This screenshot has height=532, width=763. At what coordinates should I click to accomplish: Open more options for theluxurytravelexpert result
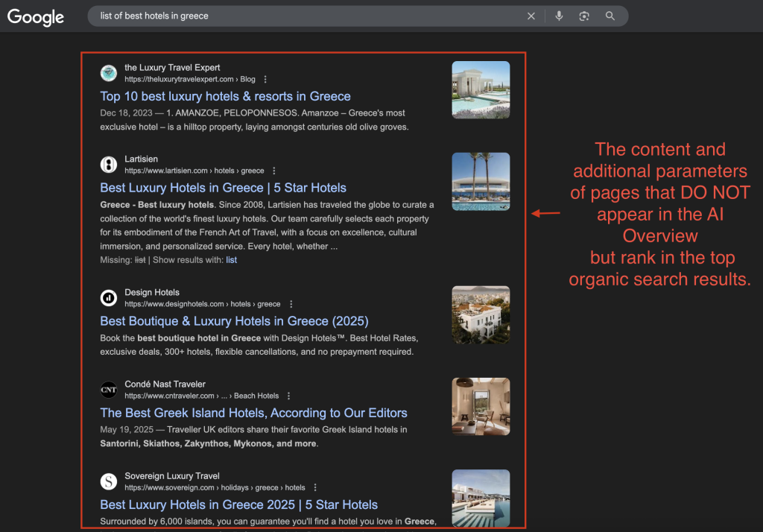point(265,79)
